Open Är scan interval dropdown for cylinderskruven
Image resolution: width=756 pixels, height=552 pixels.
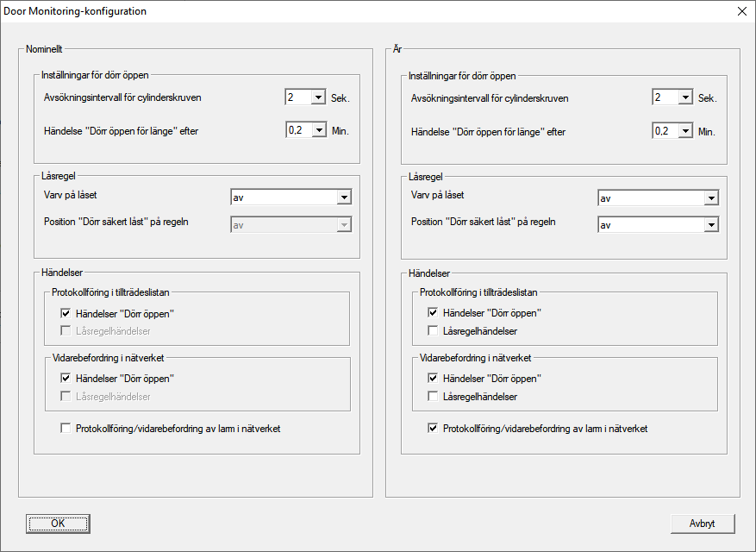684,97
